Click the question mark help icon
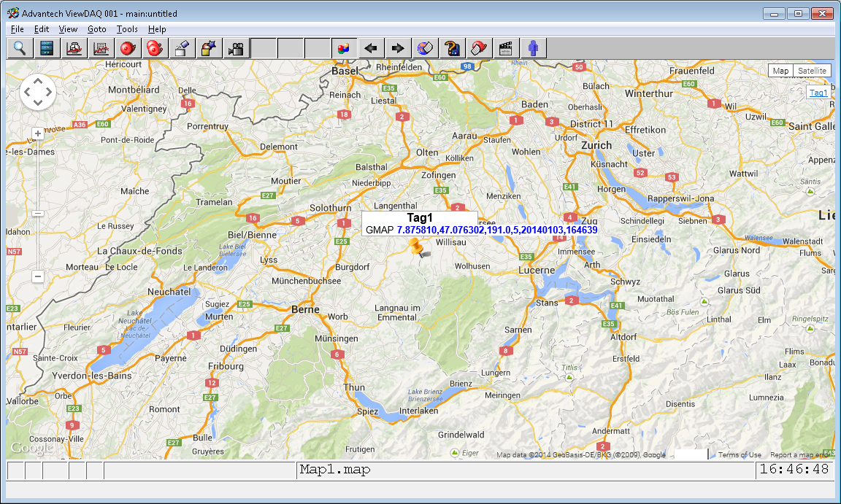The image size is (841, 504). click(452, 49)
